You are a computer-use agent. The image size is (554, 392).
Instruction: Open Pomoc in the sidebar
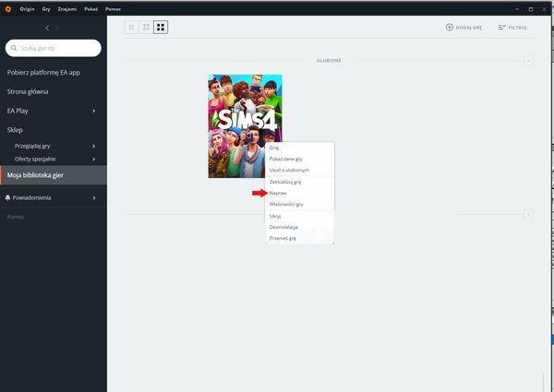point(16,217)
